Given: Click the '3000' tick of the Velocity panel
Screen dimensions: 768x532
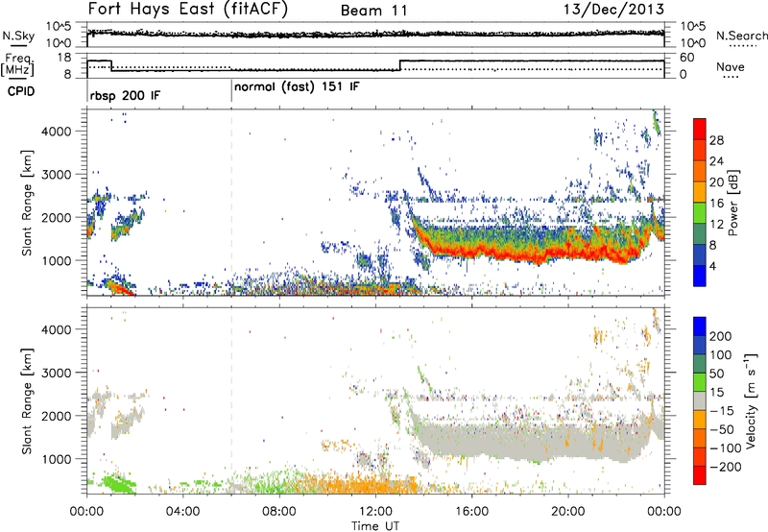Looking at the screenshot, I should point(56,373).
